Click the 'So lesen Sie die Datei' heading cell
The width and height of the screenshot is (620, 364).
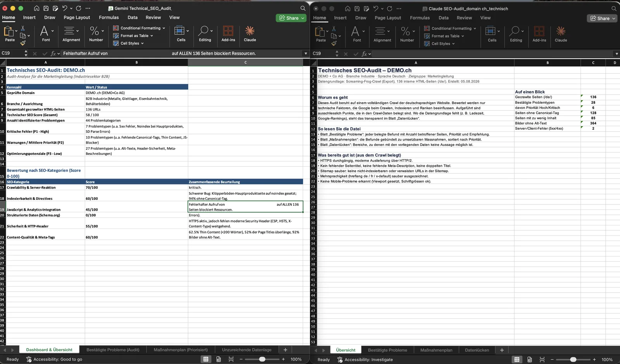pos(416,129)
